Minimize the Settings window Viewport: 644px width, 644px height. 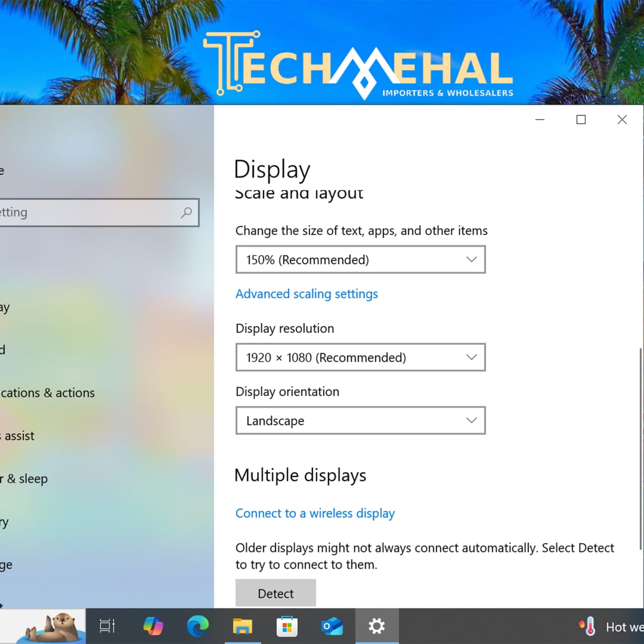tap(540, 120)
